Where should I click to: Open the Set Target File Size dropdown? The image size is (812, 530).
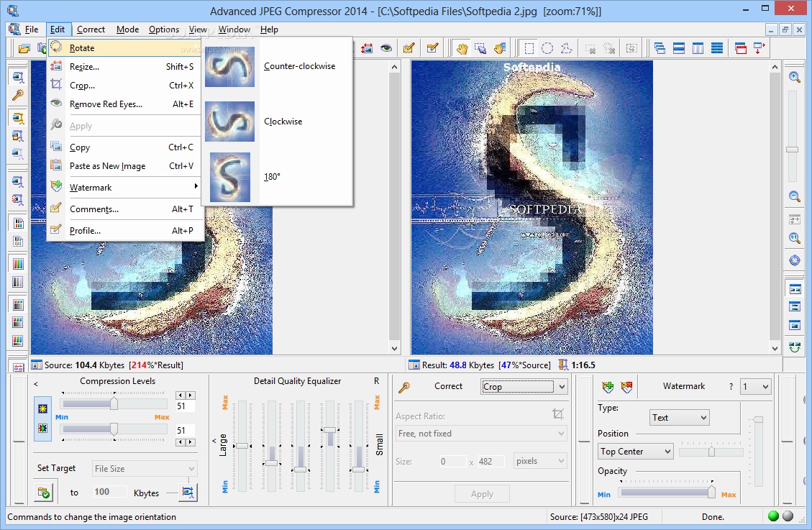[145, 468]
